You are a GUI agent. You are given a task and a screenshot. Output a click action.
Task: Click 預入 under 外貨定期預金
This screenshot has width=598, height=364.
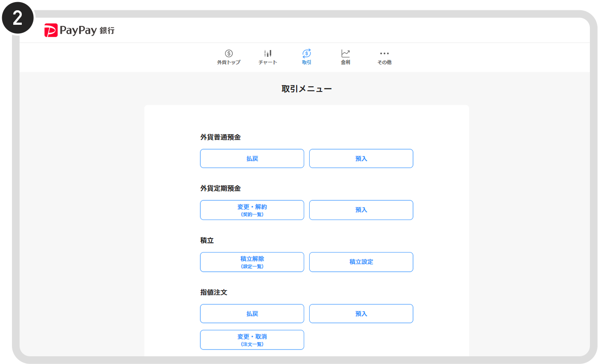361,210
